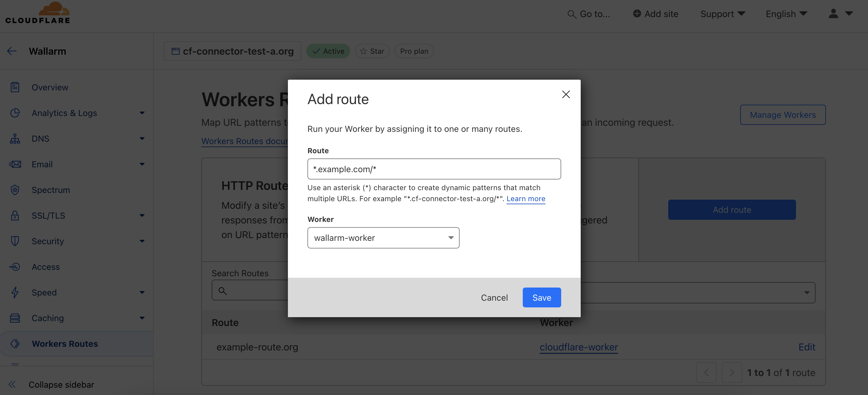
Task: Open Spectrum from the sidebar icon
Action: tap(15, 190)
